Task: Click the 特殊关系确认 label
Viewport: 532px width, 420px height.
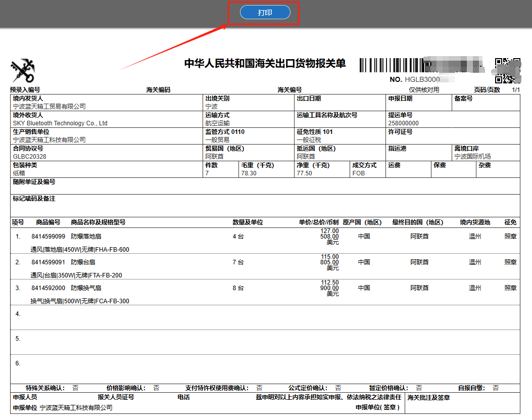Action: tap(45, 388)
